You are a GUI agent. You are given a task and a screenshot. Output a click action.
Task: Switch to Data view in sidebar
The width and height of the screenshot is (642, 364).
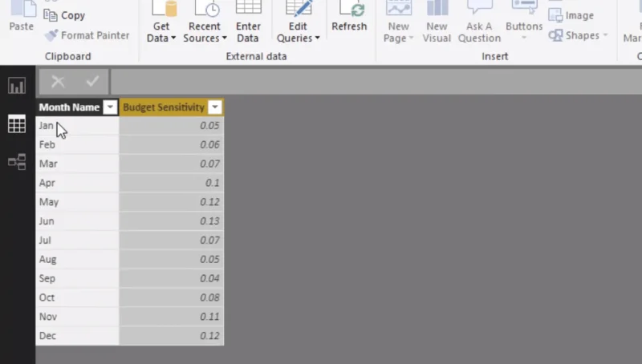click(17, 123)
